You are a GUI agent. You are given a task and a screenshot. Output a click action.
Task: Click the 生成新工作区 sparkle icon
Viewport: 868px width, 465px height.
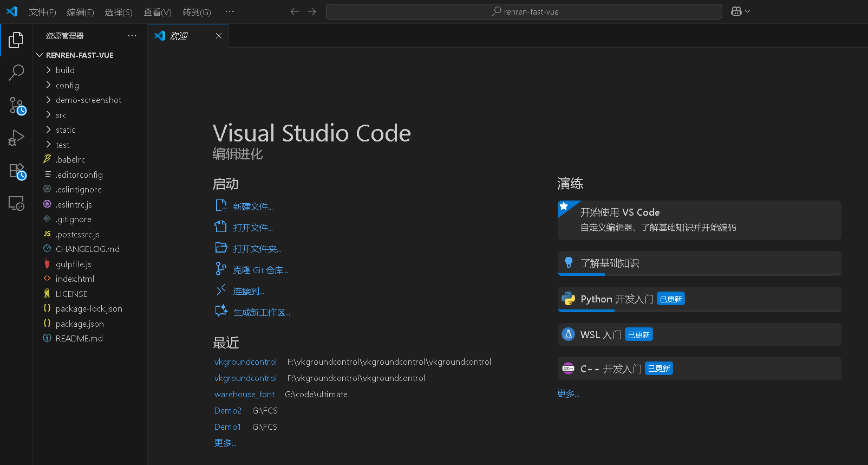click(221, 311)
